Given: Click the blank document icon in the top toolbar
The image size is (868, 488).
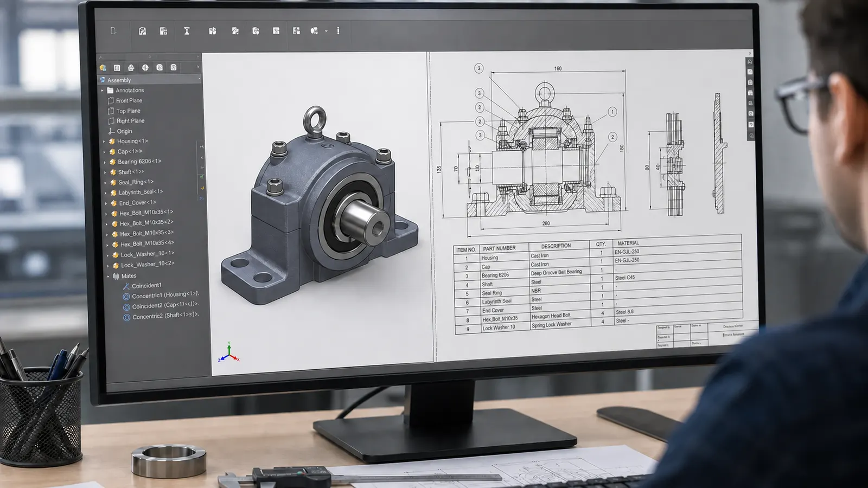Looking at the screenshot, I should [x=113, y=31].
